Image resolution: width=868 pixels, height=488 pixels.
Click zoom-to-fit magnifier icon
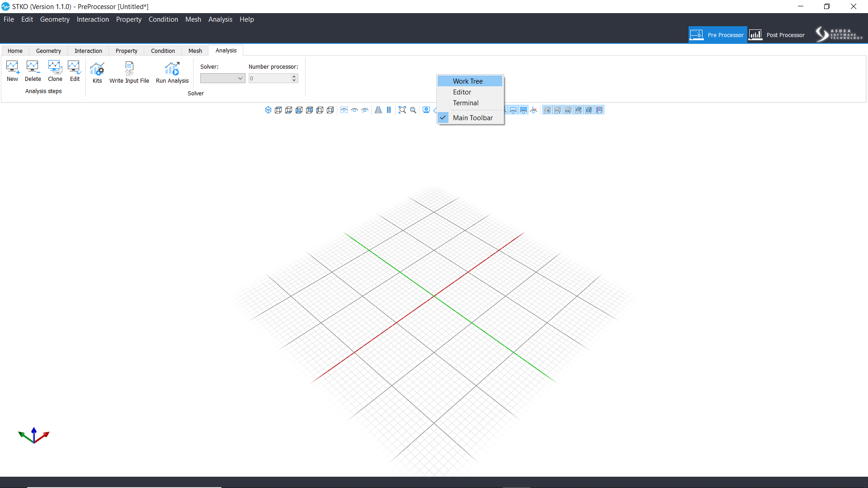[402, 110]
